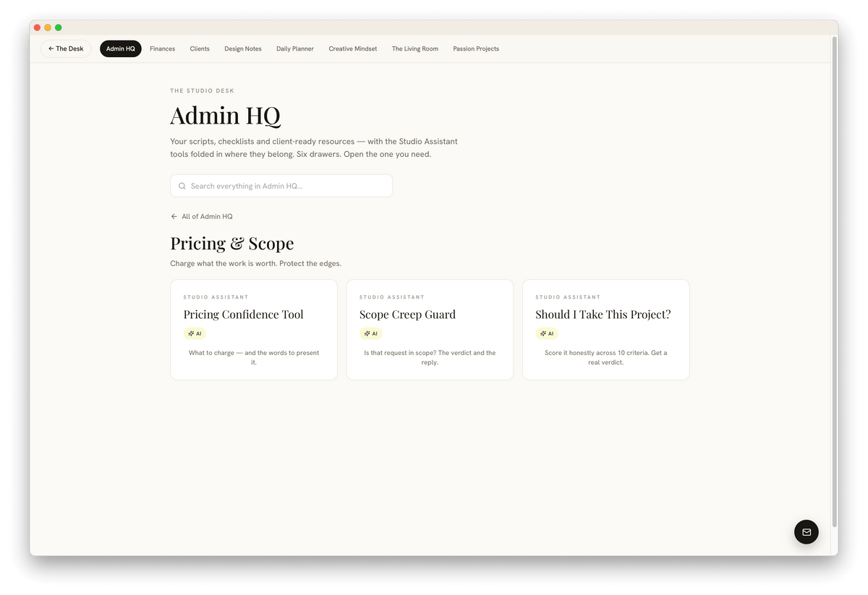
Task: Switch to the Finances tab
Action: click(163, 48)
